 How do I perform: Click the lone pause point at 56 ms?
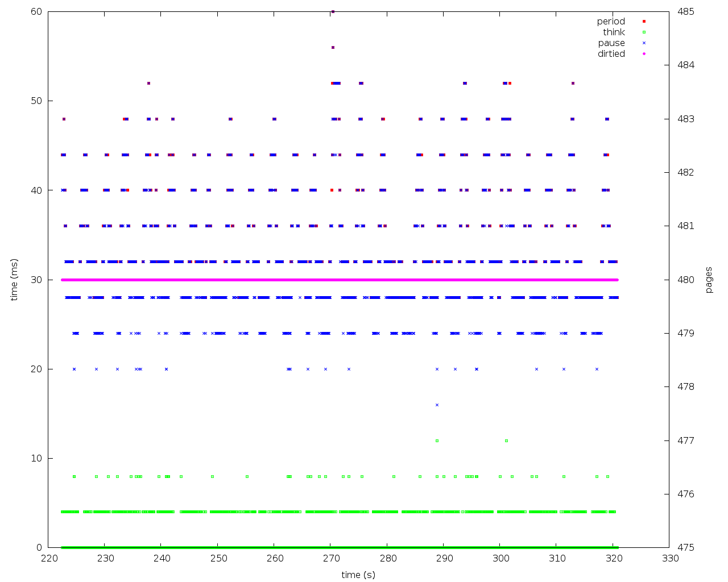point(333,47)
